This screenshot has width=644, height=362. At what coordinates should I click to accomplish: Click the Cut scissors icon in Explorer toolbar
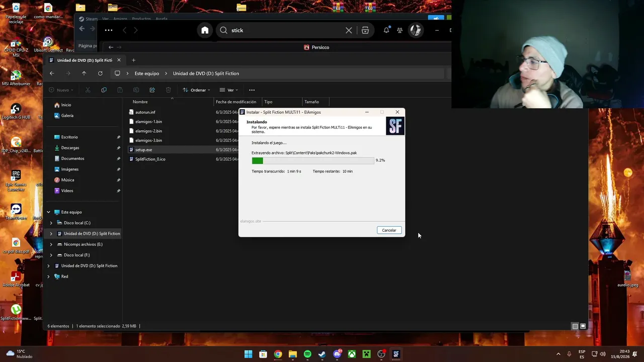[88, 90]
